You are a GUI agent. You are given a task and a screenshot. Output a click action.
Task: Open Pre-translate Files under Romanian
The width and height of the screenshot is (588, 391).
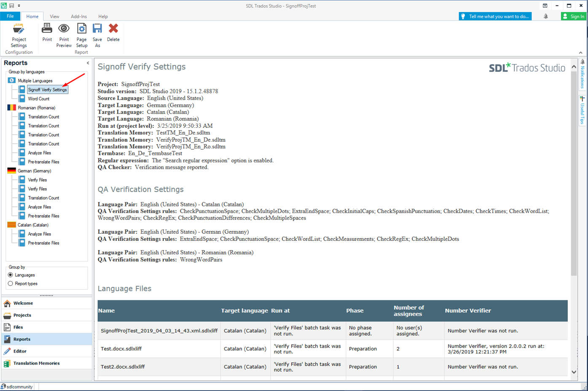(43, 162)
